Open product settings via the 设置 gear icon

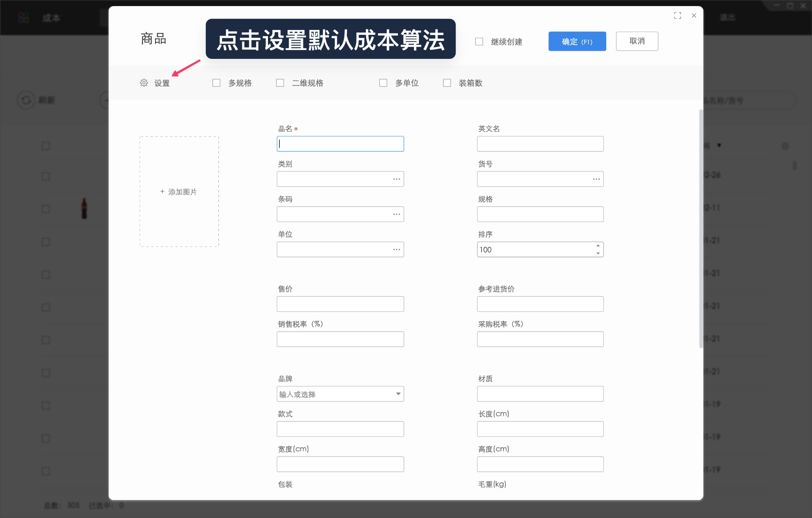[x=144, y=83]
